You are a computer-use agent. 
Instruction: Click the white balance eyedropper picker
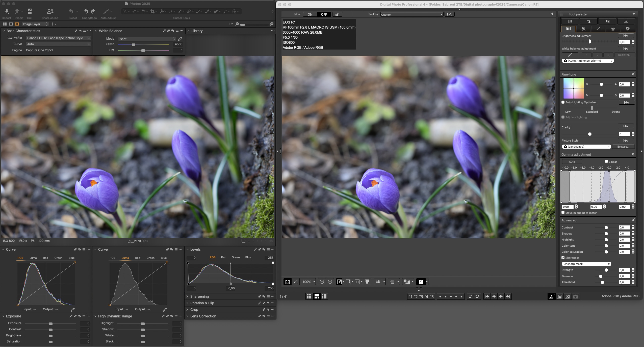(x=180, y=39)
